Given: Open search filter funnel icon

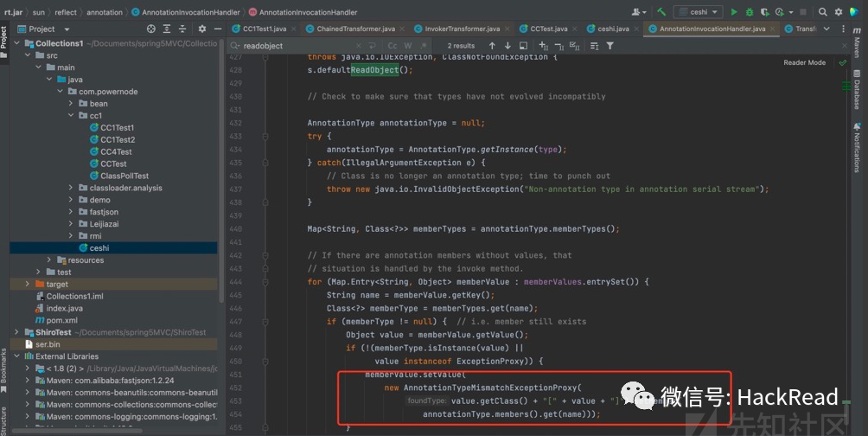Looking at the screenshot, I should tap(610, 46).
